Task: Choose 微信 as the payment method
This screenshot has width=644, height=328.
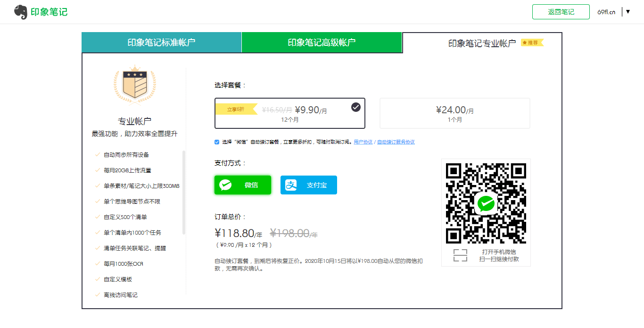Action: [243, 185]
